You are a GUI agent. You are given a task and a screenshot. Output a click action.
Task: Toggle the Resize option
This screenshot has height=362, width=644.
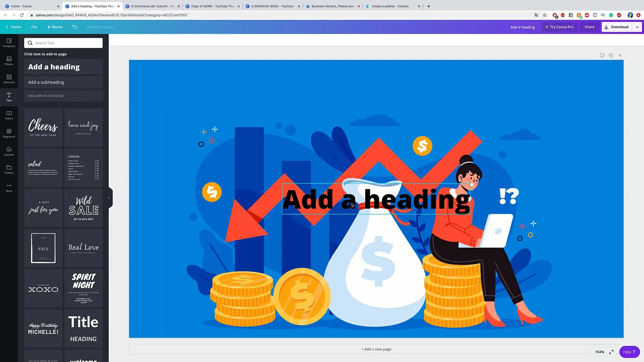(54, 27)
